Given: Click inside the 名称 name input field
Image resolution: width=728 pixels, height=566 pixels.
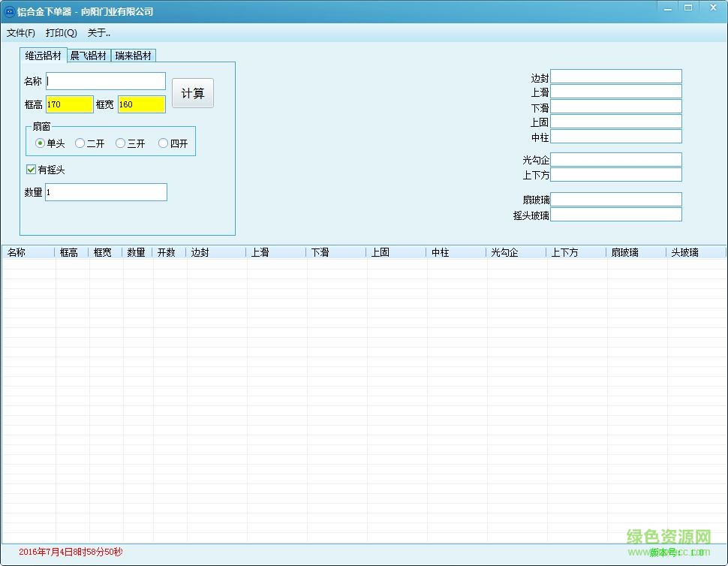Looking at the screenshot, I should point(105,80).
